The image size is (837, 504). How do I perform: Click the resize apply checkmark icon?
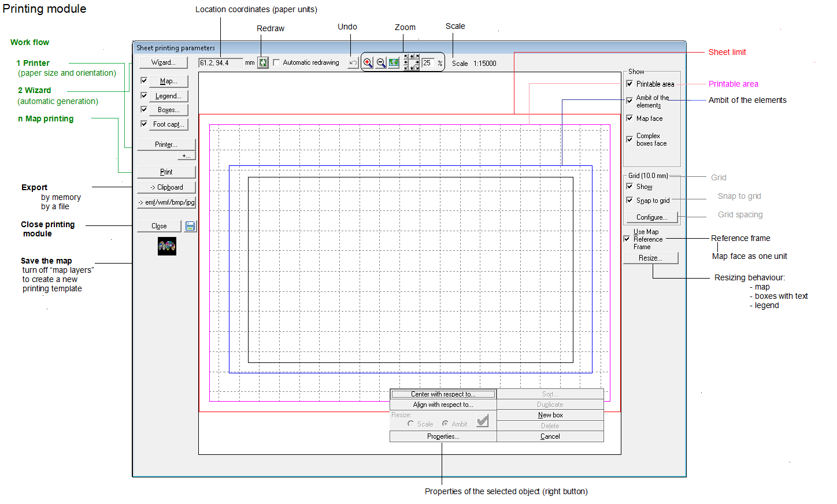click(x=483, y=420)
